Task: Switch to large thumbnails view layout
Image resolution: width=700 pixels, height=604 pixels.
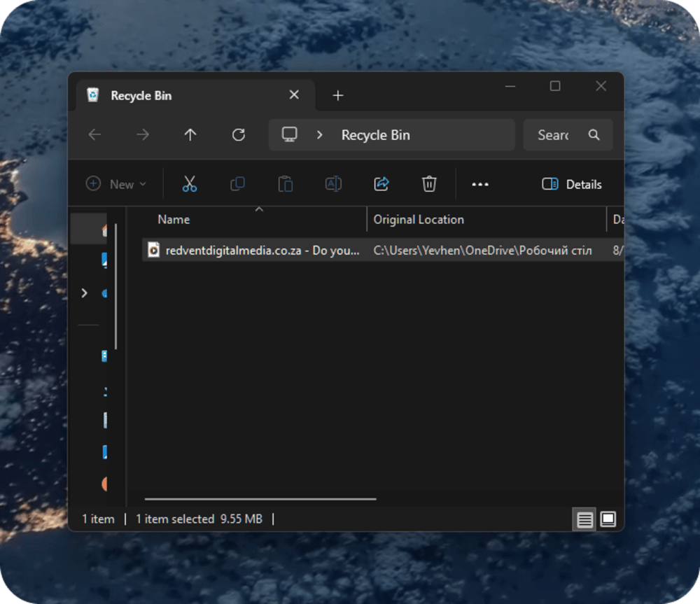Action: click(x=608, y=519)
